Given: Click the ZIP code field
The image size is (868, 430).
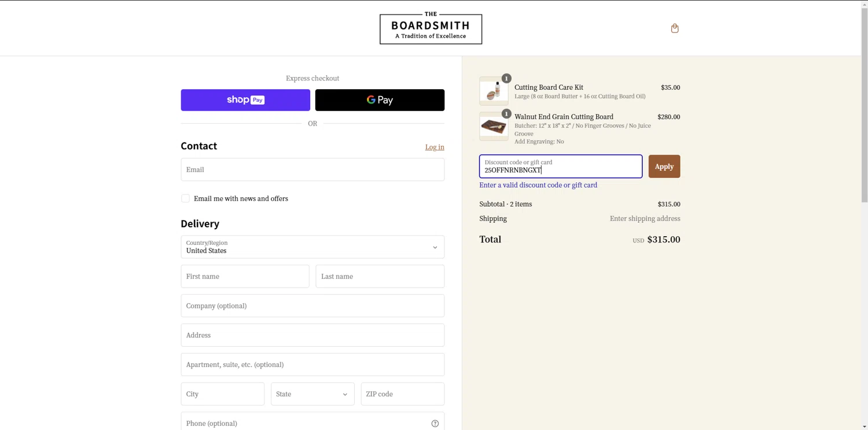Looking at the screenshot, I should point(403,394).
